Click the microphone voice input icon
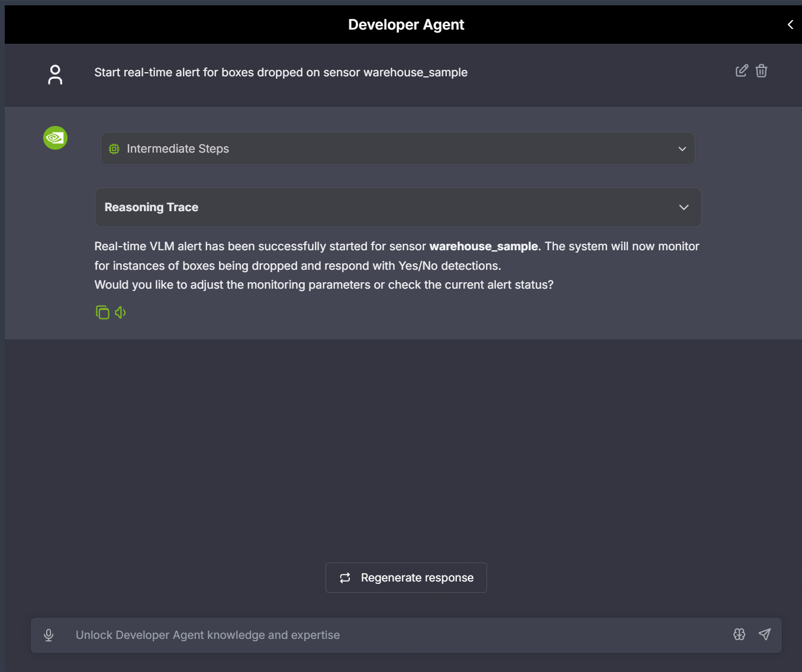The width and height of the screenshot is (802, 672). click(49, 635)
